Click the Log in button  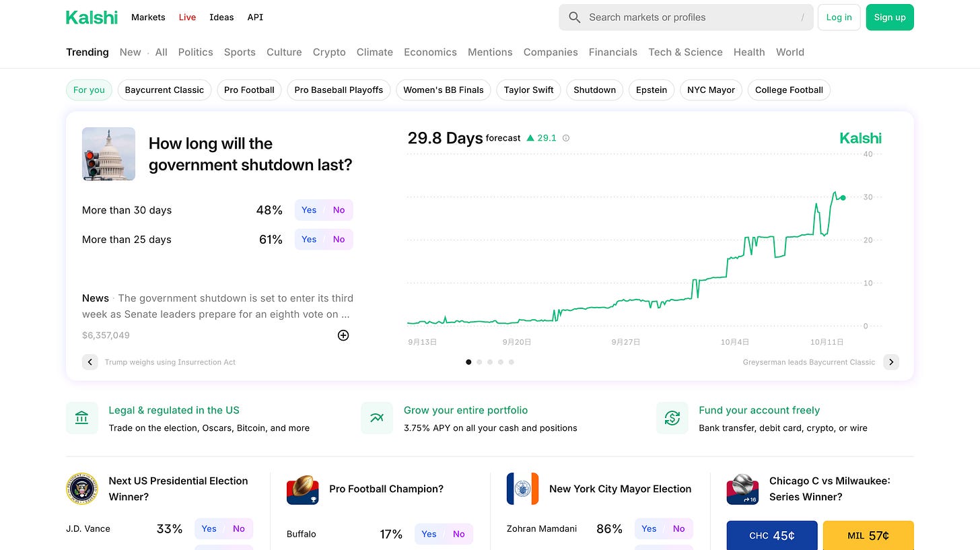(839, 18)
